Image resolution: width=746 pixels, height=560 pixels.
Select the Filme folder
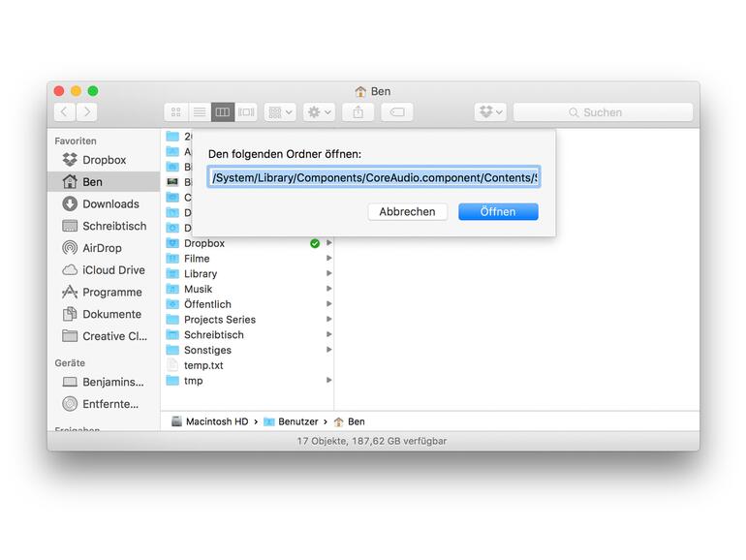tap(247, 259)
